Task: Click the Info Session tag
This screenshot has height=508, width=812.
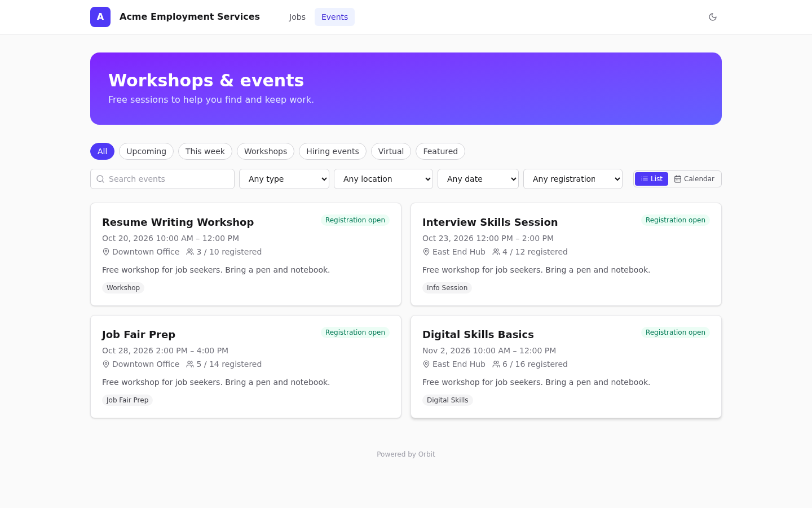Action: point(447,288)
